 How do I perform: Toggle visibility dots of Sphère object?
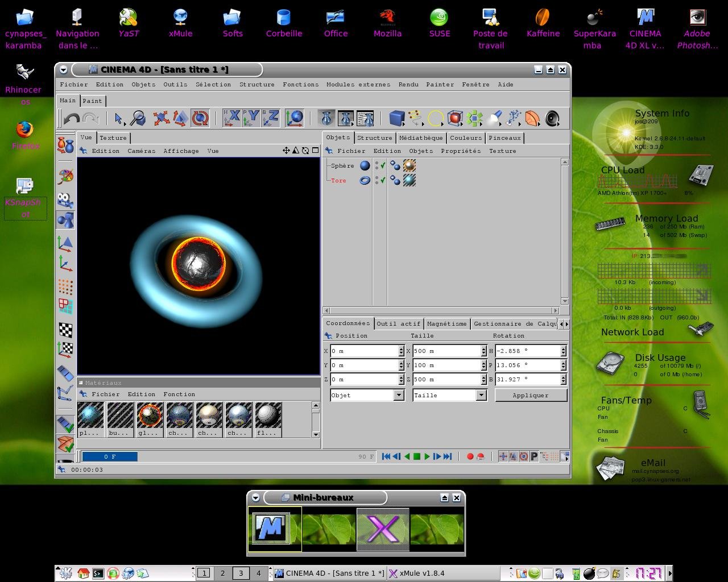(377, 165)
